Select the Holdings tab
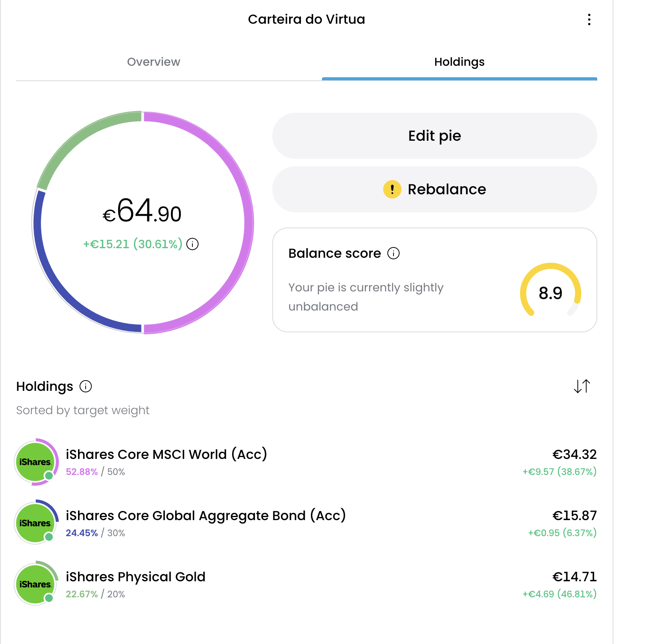This screenshot has height=644, width=647. 459,62
